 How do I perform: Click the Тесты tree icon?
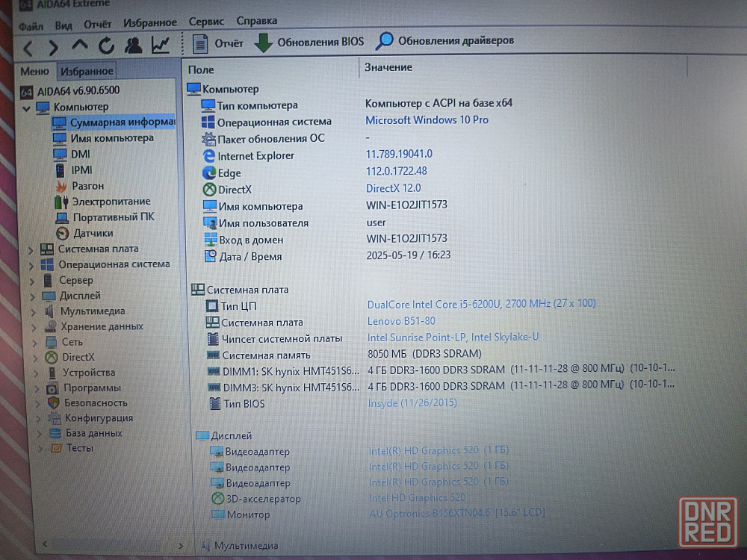pos(57,449)
